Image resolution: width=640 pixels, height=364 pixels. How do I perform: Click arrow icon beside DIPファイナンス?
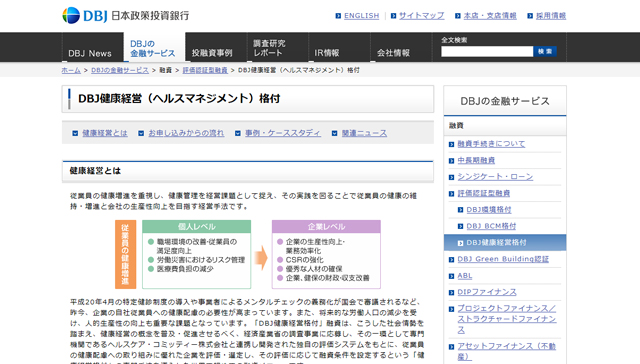point(451,293)
